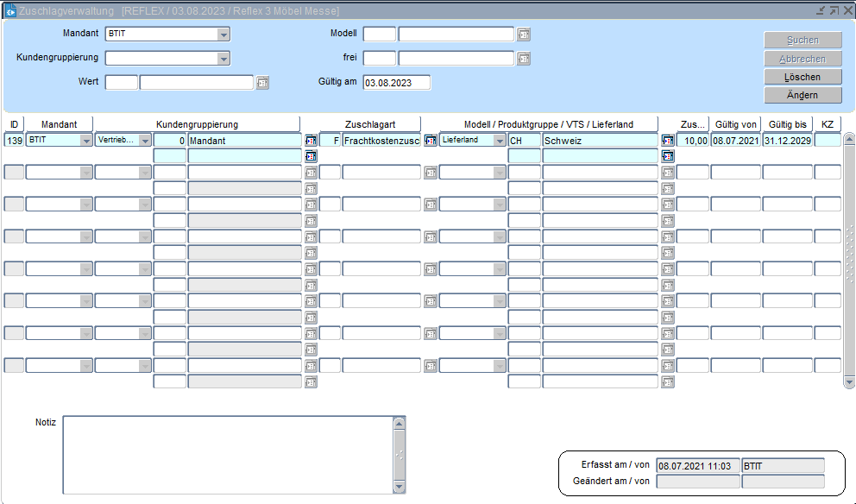Click the Löschen button
This screenshot has width=856, height=504.
802,77
